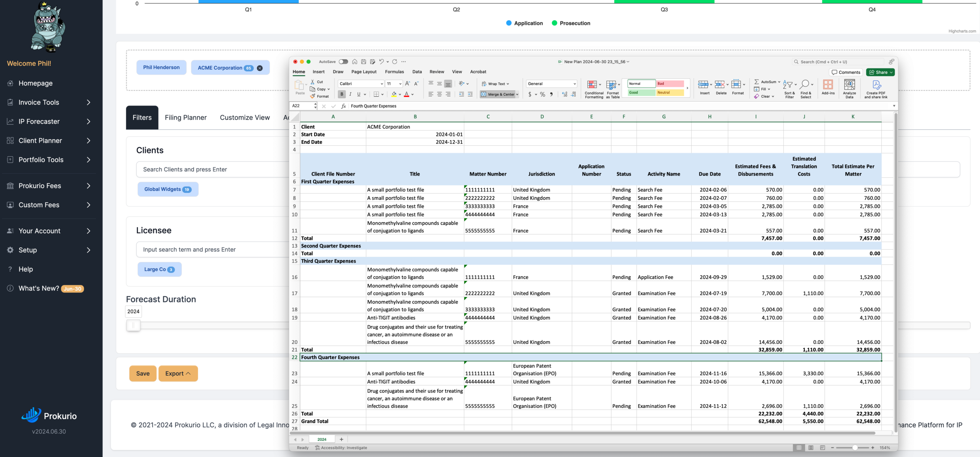This screenshot has width=980, height=457.
Task: Toggle the AutoSave switch in Excel
Action: click(343, 62)
